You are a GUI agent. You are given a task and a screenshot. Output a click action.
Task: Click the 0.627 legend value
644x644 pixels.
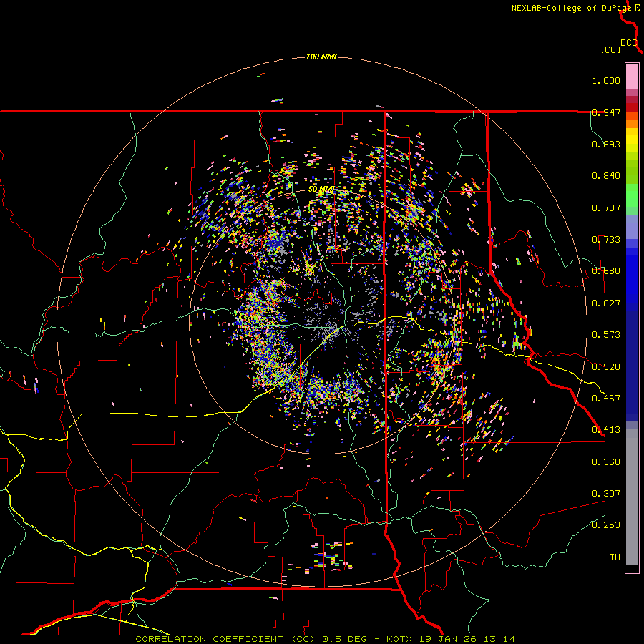coord(606,303)
